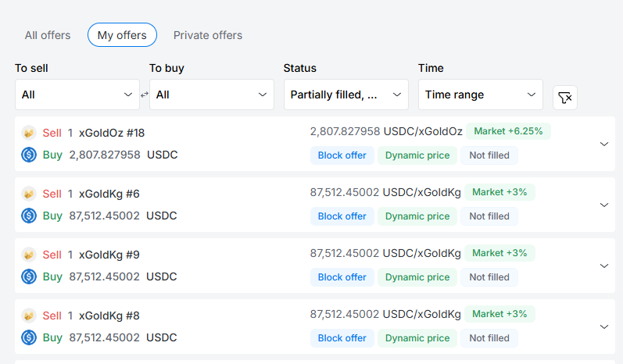The height and width of the screenshot is (364, 623).
Task: Expand the xGoldKg #8 offer chevron
Action: tap(603, 327)
